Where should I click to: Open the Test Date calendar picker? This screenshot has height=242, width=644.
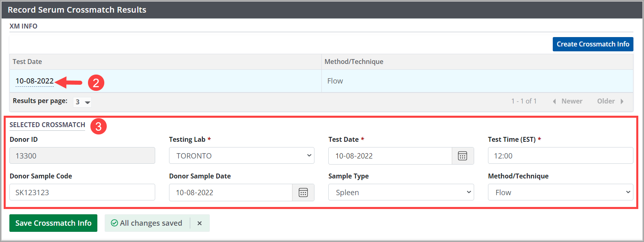point(462,156)
